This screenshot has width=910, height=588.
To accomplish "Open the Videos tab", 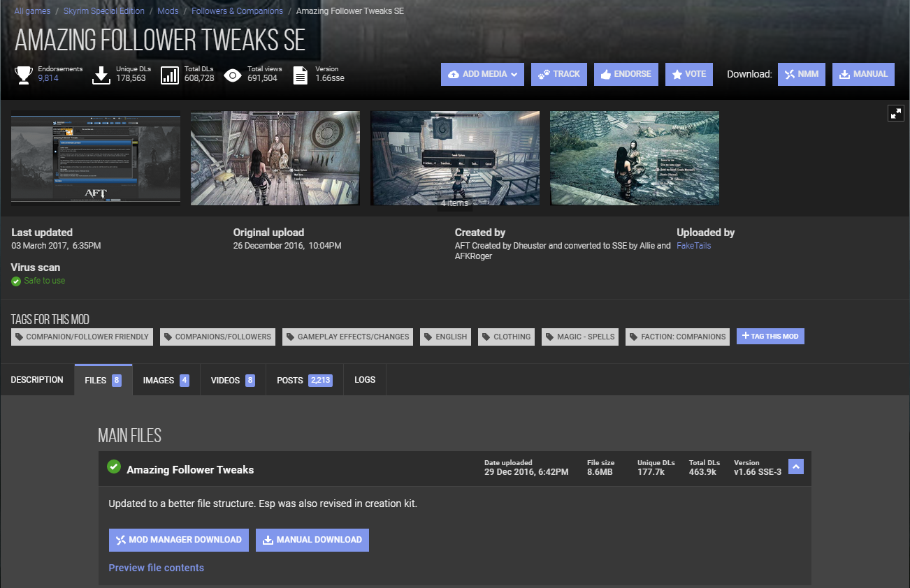I will (232, 380).
